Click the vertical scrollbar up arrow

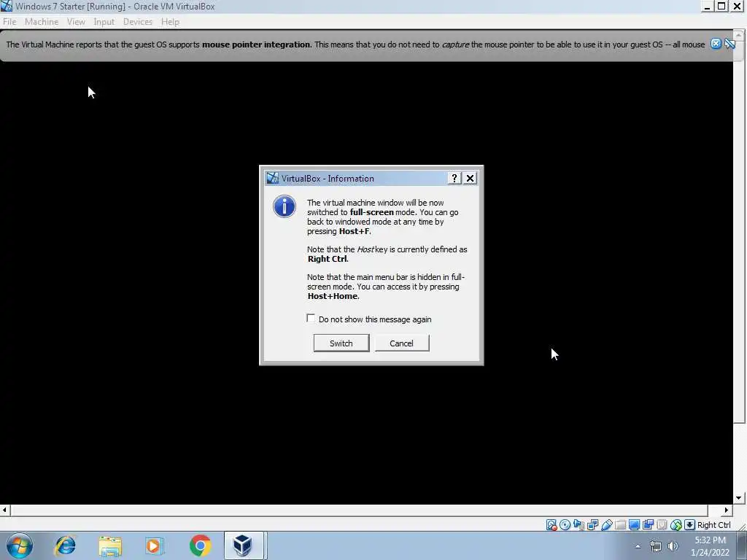click(739, 36)
